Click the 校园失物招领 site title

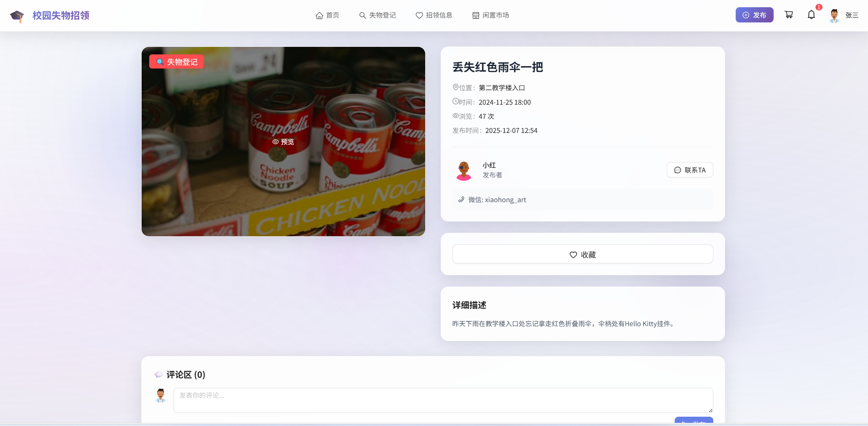61,15
